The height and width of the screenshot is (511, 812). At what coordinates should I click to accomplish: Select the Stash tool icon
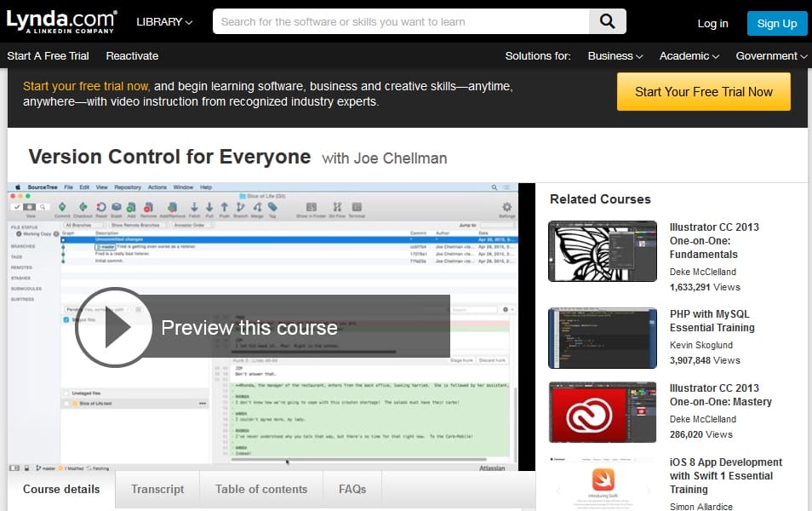117,207
